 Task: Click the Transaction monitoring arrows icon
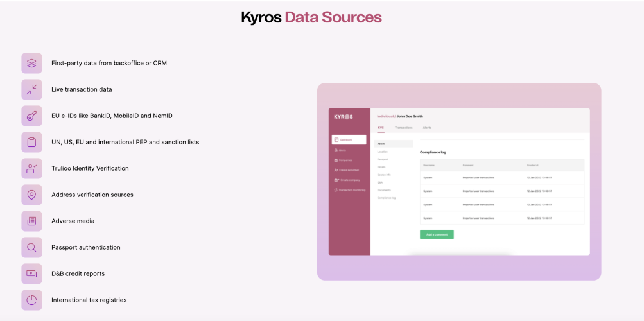(336, 189)
